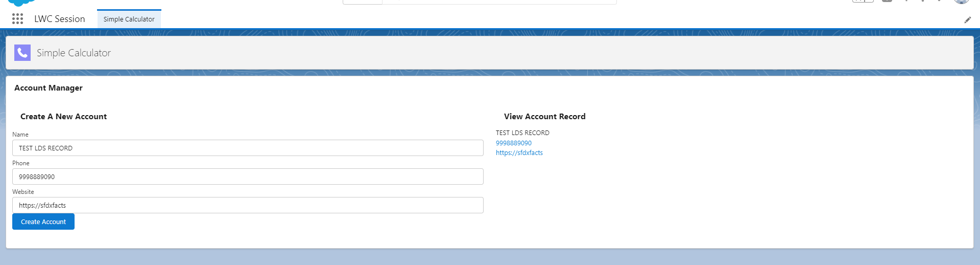Viewport: 980px width, 265px height.
Task: Click the Website input field
Action: click(248, 205)
